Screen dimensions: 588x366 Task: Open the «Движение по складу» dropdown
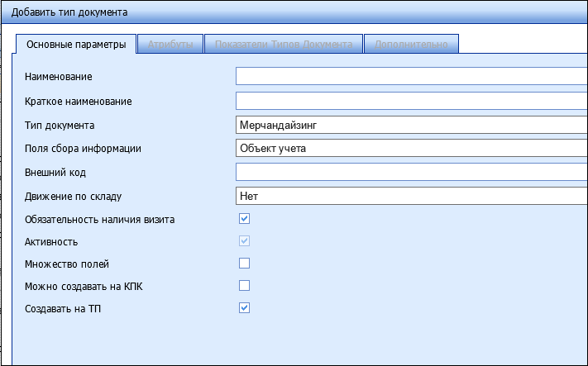click(x=411, y=197)
